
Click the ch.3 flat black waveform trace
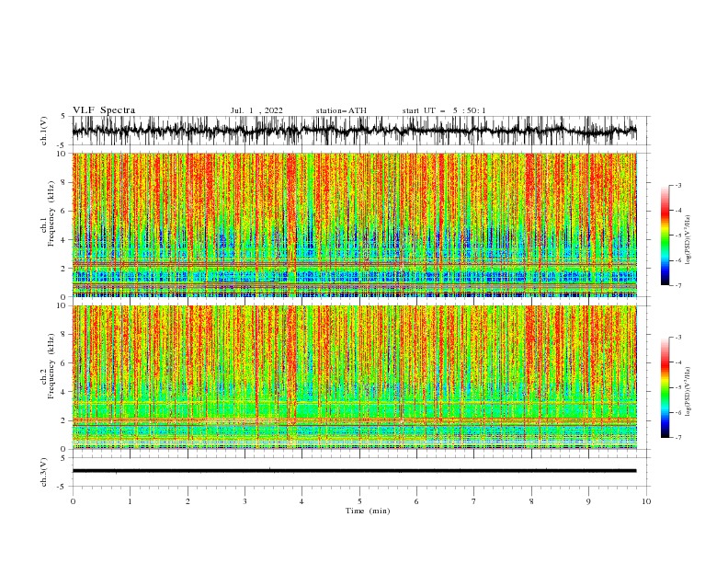[354, 471]
